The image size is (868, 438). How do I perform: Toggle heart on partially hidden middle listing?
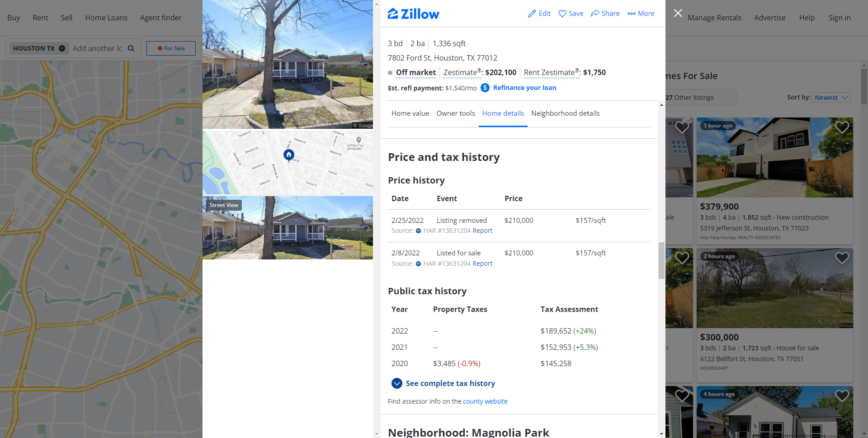coord(682,258)
